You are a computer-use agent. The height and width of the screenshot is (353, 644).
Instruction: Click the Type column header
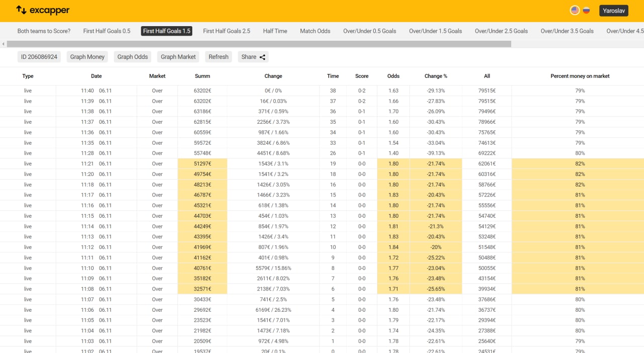click(28, 76)
